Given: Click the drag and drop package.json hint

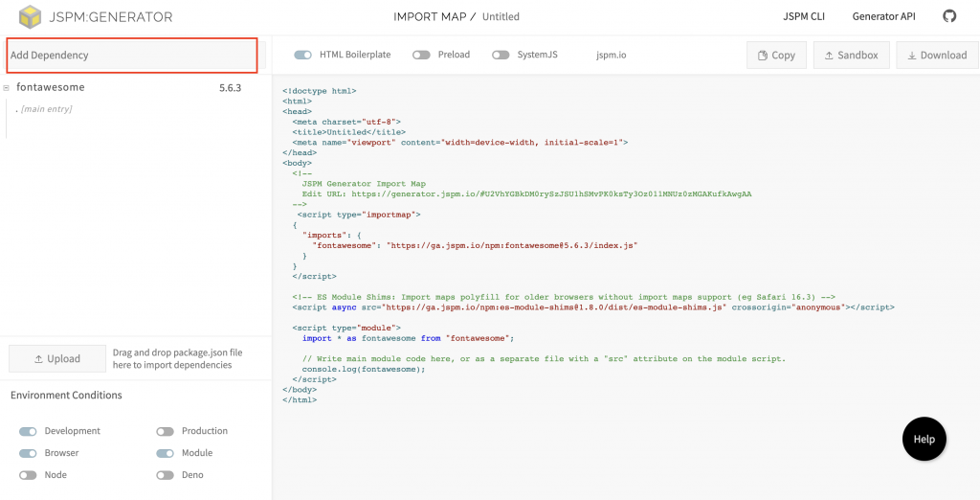Looking at the screenshot, I should click(177, 358).
